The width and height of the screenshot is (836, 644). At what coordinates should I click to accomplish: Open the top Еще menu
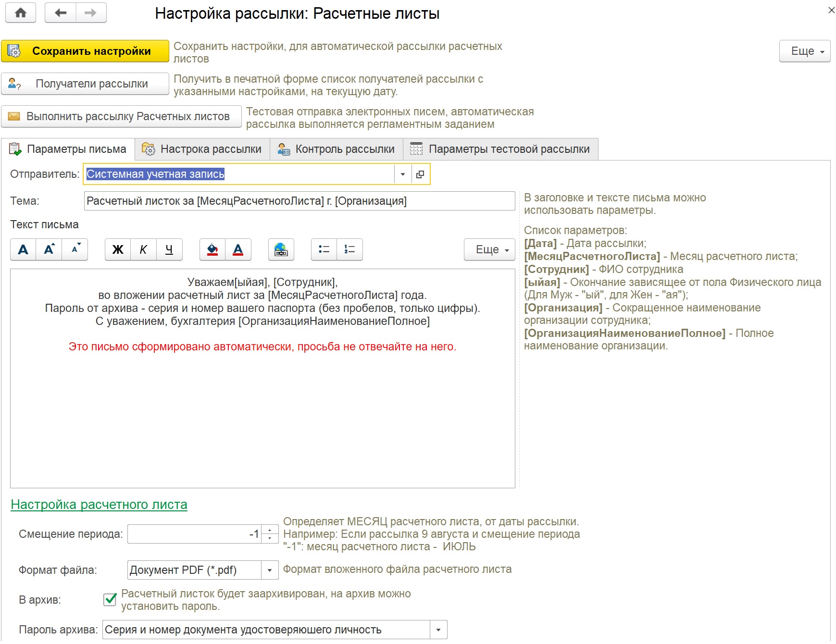click(x=805, y=51)
